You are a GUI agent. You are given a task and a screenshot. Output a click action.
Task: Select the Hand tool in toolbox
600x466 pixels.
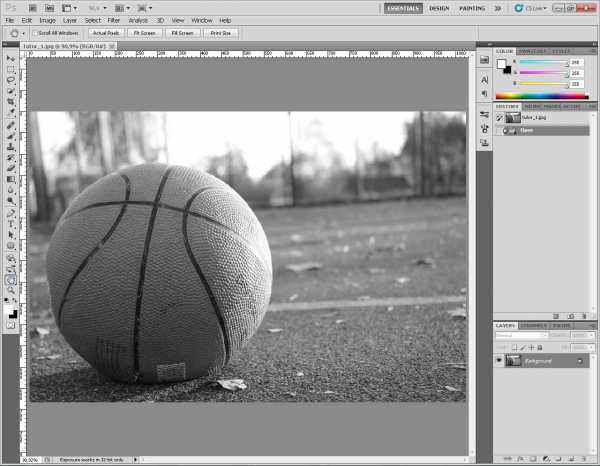coord(10,280)
